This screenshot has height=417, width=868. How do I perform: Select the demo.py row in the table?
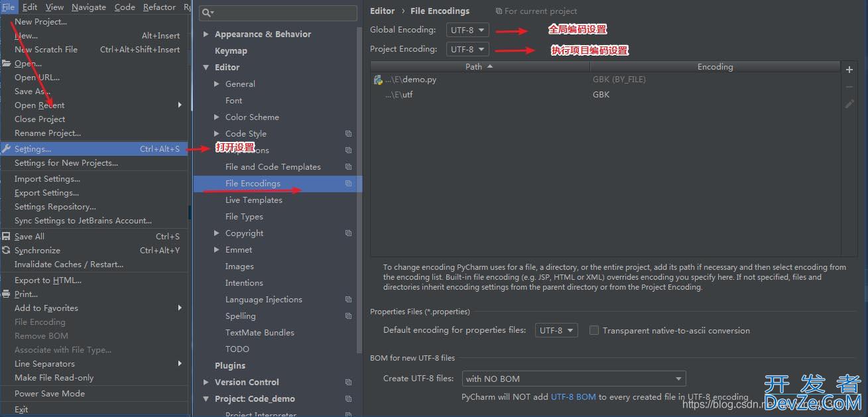coord(605,80)
